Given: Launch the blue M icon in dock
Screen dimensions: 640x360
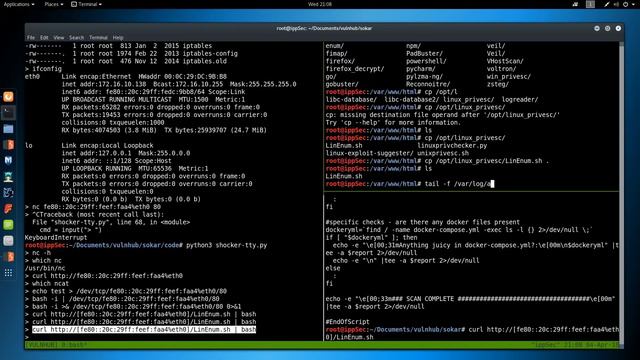Looking at the screenshot, I should tap(8, 160).
